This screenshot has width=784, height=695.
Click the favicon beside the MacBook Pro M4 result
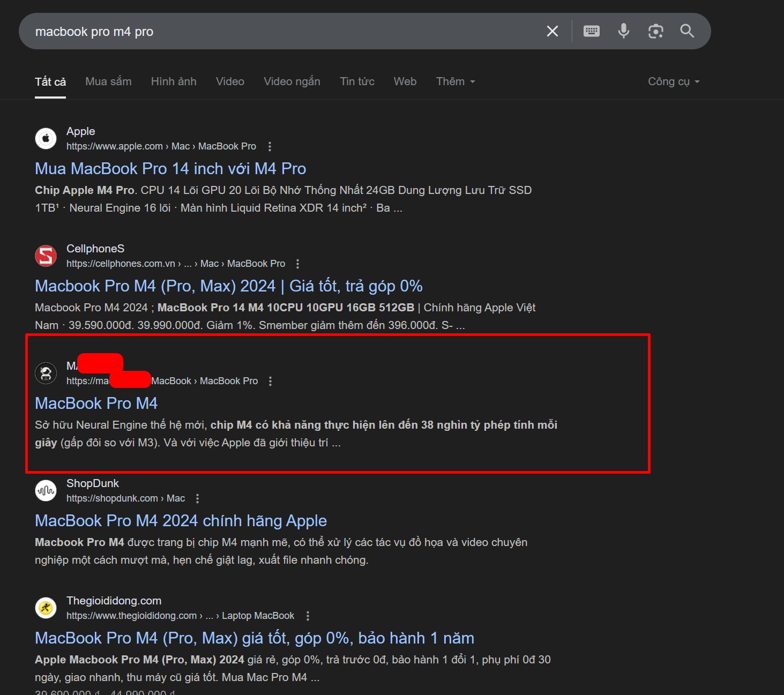46,373
